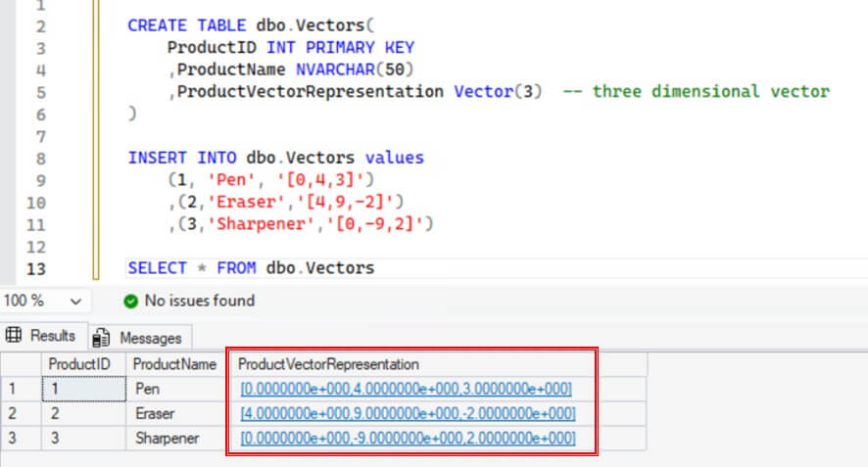The height and width of the screenshot is (467, 868).
Task: Click the SELECT * FROM dbo.Vectors line
Action: (251, 268)
